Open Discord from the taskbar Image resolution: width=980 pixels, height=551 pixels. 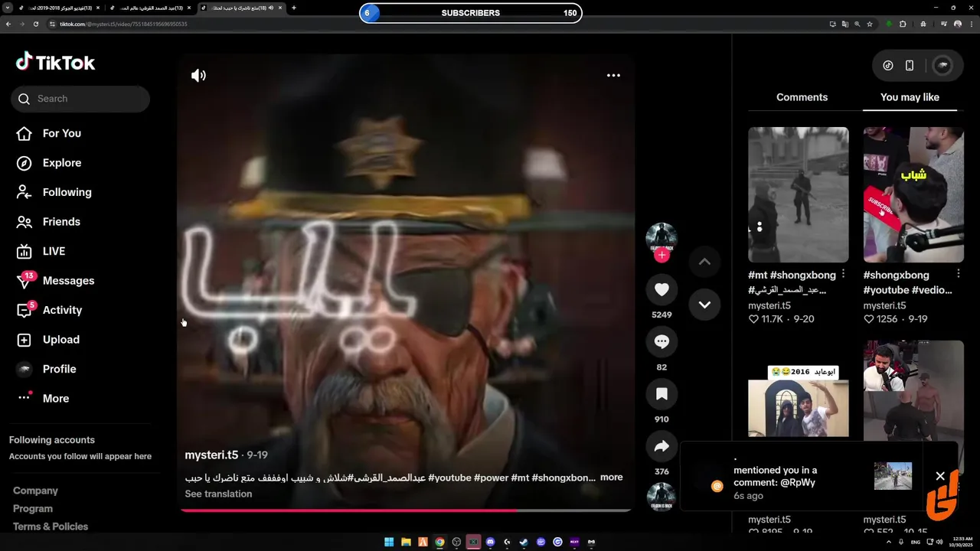(x=490, y=542)
